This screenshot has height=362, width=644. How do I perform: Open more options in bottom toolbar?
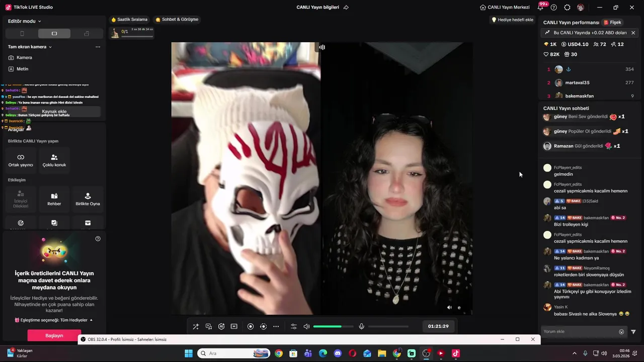[x=276, y=326]
